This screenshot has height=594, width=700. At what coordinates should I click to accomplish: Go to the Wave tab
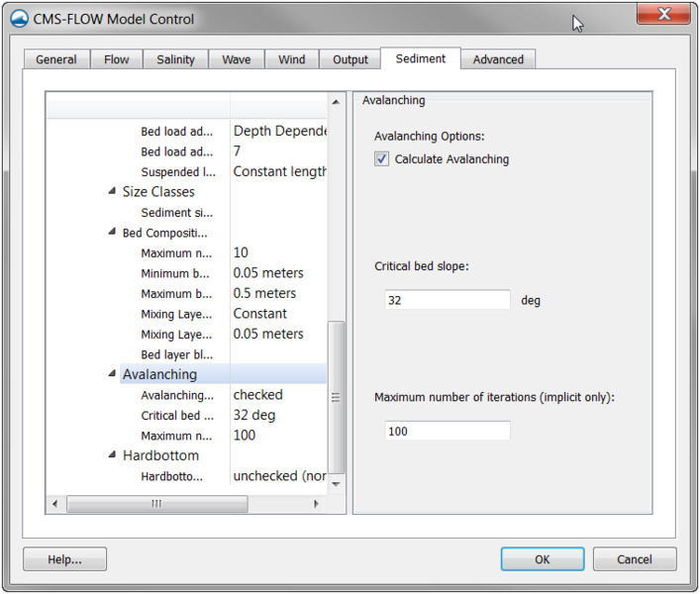coord(237,59)
